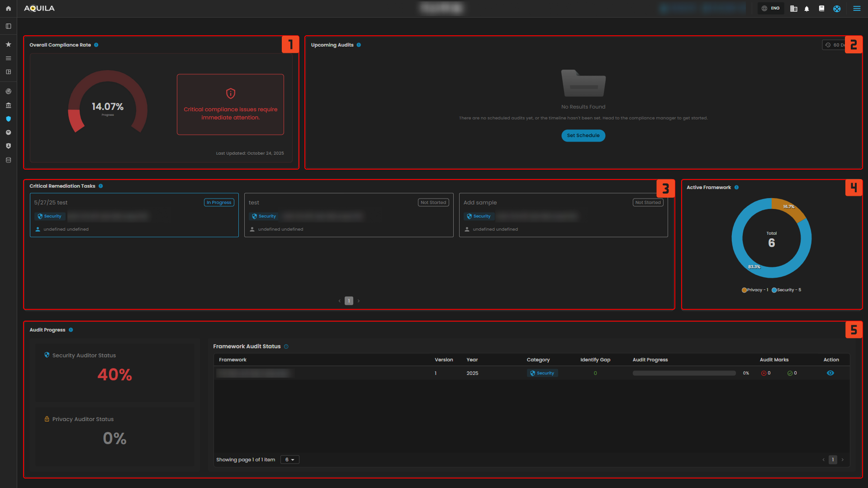Toggle the sidebar panel layout icon
The image size is (868, 488).
point(8,26)
